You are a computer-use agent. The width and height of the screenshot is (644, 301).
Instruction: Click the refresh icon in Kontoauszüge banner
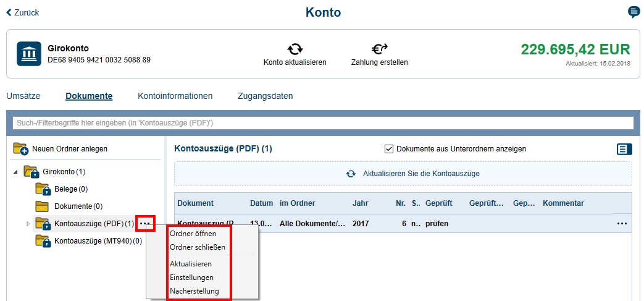point(350,174)
